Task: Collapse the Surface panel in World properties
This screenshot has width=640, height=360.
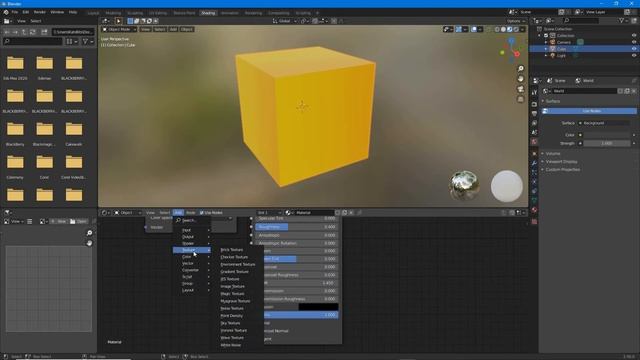Action: click(x=553, y=101)
